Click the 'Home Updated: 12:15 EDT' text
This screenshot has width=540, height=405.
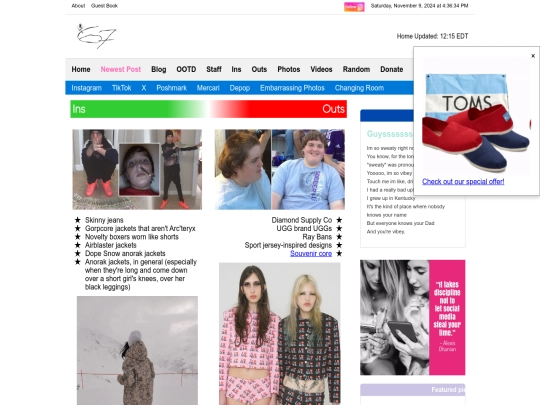pyautogui.click(x=432, y=36)
